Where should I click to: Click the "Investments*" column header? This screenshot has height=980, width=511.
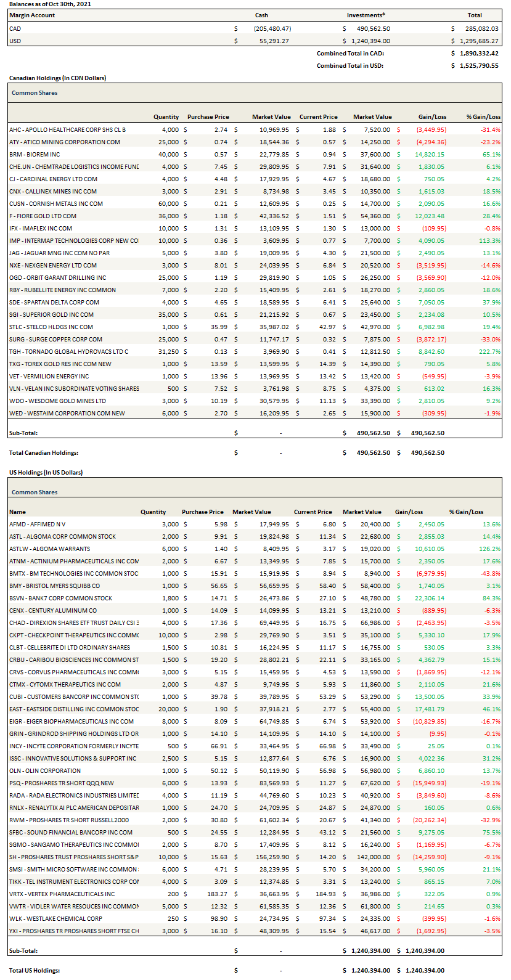tap(366, 15)
